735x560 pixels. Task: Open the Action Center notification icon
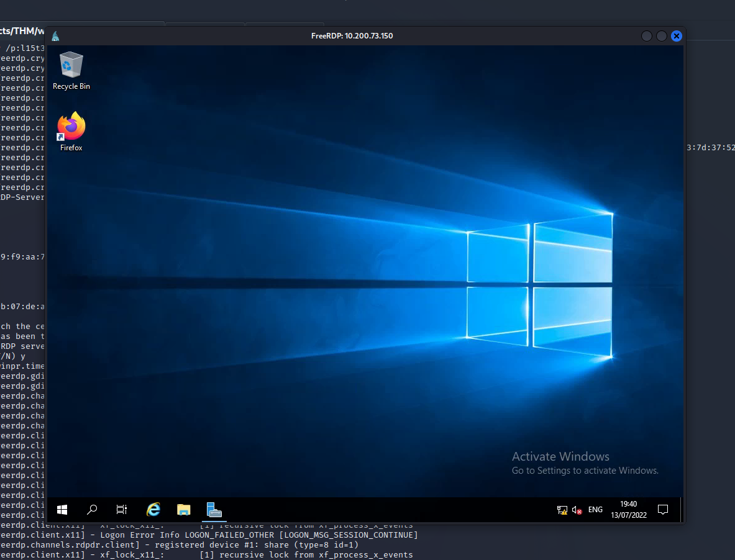[x=663, y=510]
